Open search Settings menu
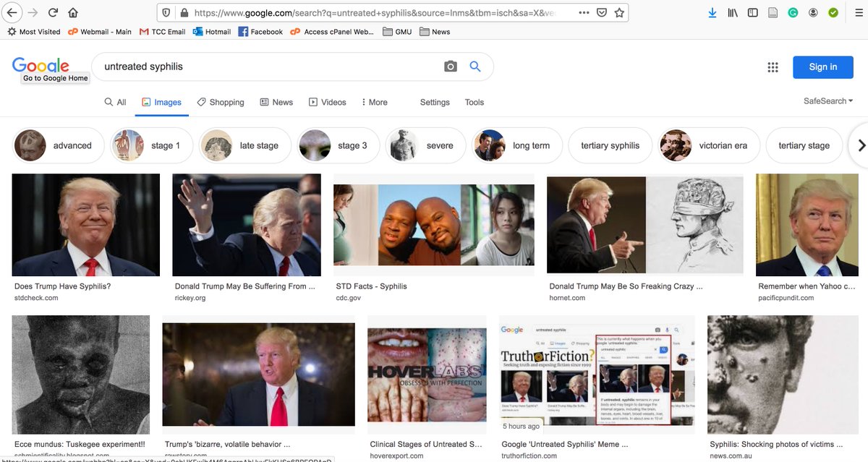Viewport: 868px width, 462px height. coord(435,102)
